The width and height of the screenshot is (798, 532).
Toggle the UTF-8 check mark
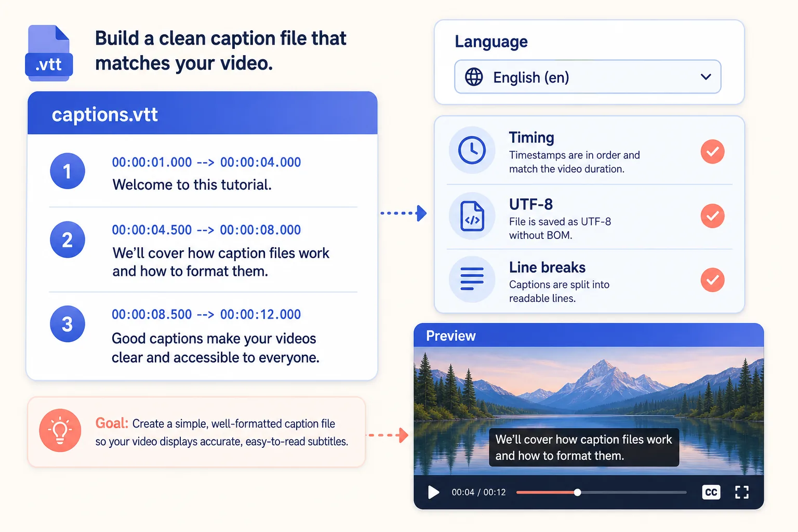point(712,216)
